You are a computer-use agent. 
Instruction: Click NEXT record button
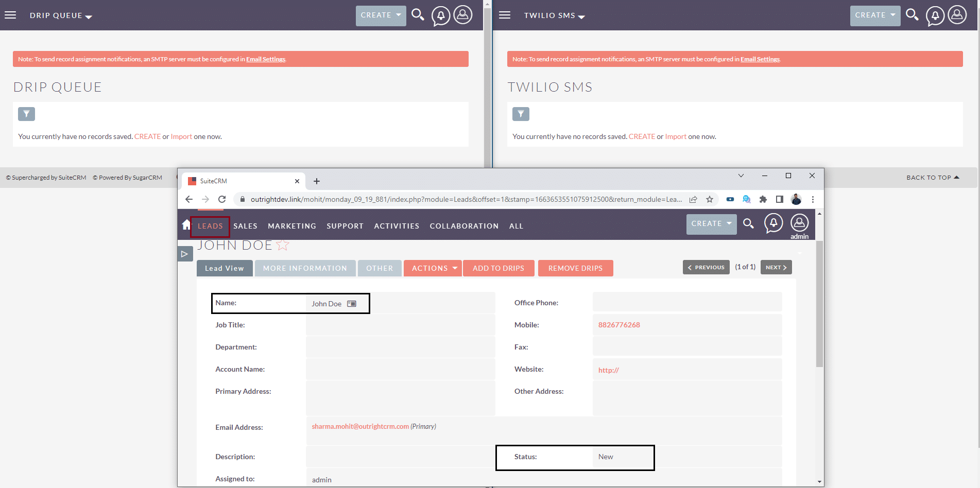pyautogui.click(x=776, y=267)
